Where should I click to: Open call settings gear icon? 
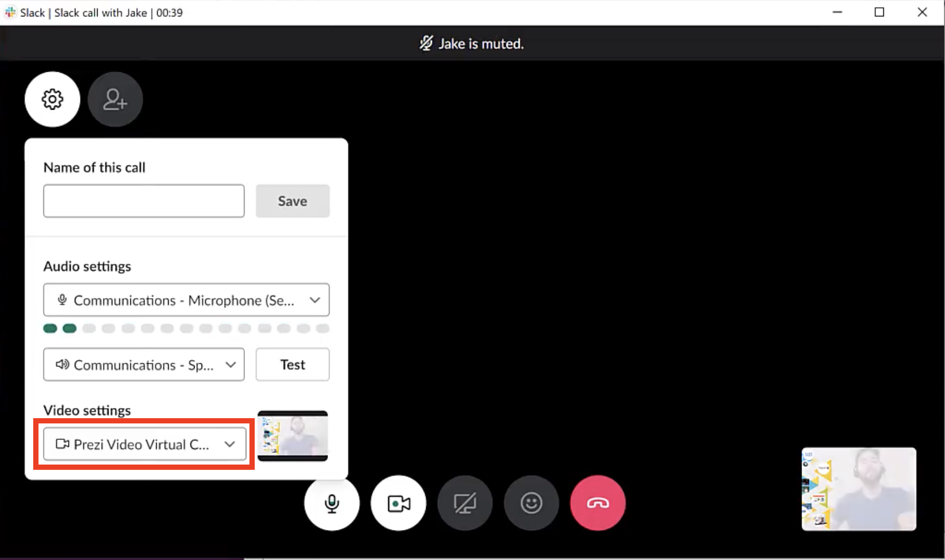(x=52, y=99)
